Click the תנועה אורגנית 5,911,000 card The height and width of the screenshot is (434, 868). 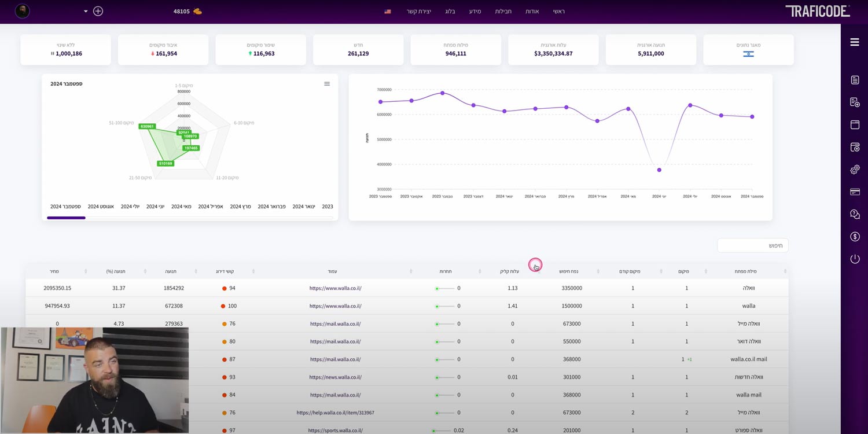pyautogui.click(x=651, y=49)
